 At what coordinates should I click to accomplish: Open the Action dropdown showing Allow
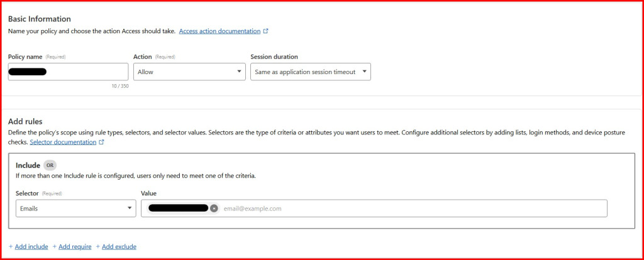tap(189, 72)
